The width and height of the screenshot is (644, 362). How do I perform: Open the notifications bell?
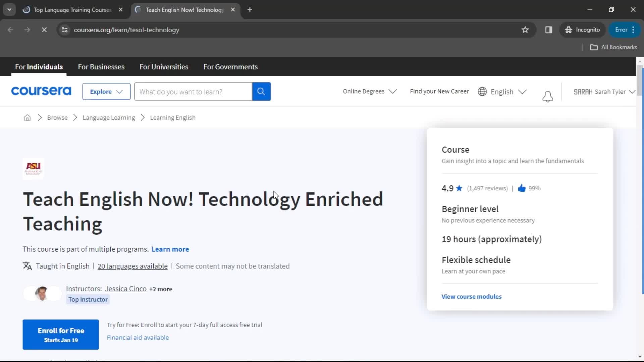pos(547,97)
